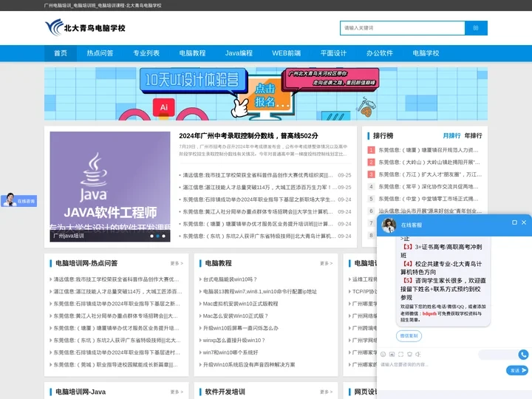Viewport: 532px width, 399px height.
Task: Open the Java编程 nav tab
Action: click(x=239, y=53)
